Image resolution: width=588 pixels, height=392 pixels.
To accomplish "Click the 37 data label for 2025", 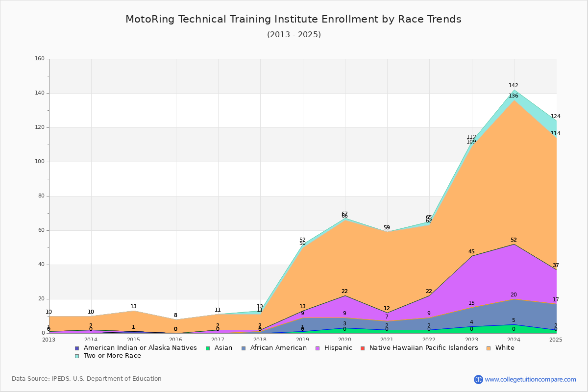I will pyautogui.click(x=556, y=266).
